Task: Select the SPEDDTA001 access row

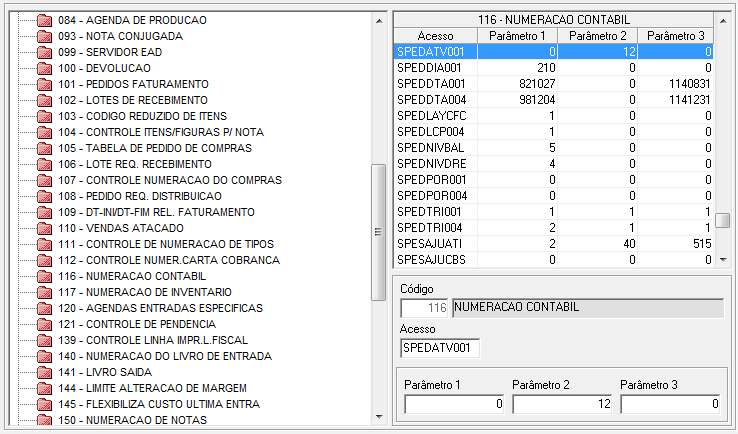Action: coord(553,84)
